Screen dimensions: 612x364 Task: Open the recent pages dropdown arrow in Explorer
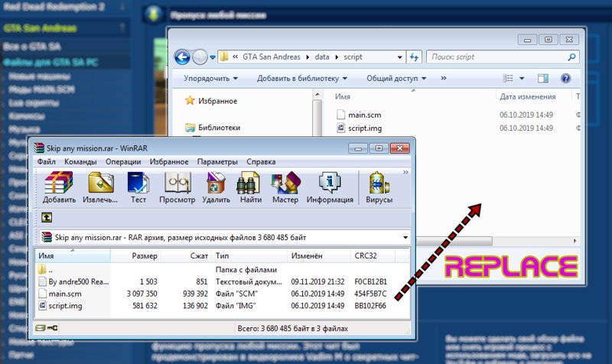213,57
